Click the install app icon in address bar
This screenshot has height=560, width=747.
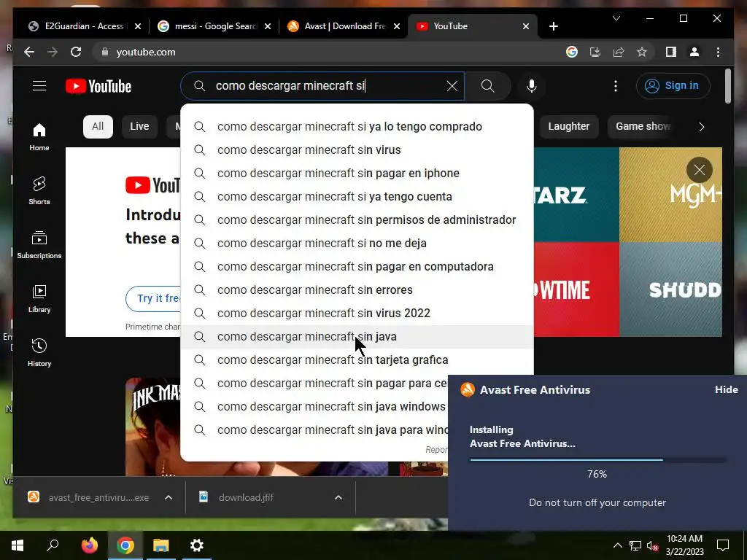(x=595, y=52)
